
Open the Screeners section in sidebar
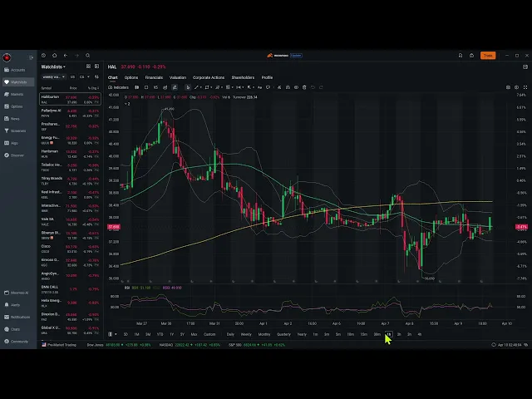[x=15, y=131]
